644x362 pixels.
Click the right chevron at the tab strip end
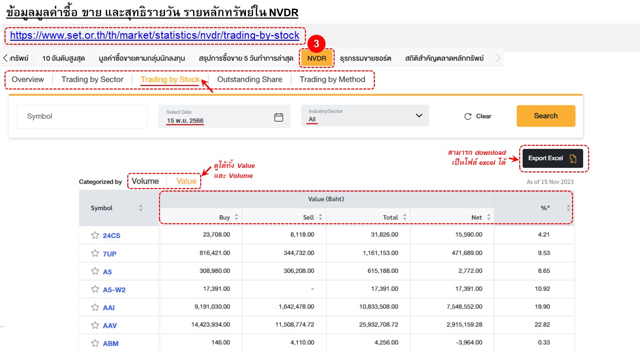pyautogui.click(x=498, y=57)
